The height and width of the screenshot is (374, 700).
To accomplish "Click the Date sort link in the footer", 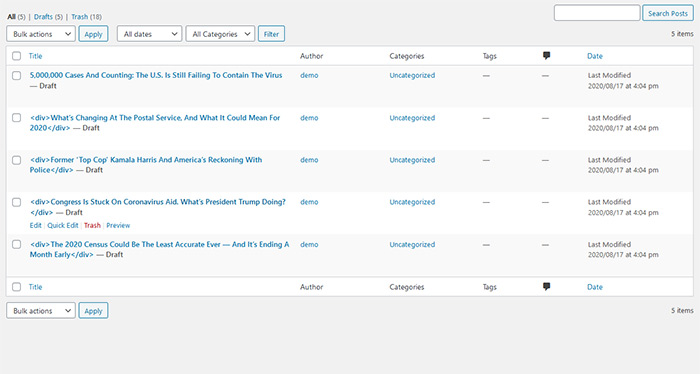I will click(595, 287).
